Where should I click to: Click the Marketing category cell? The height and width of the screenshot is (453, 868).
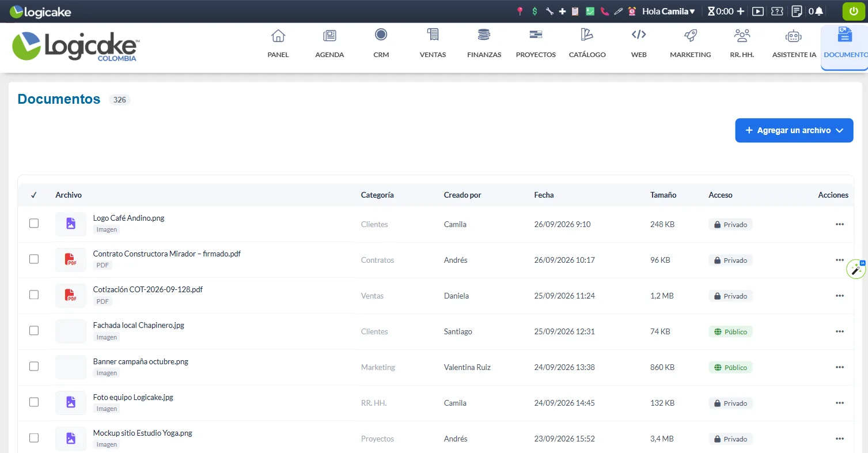[x=378, y=367]
